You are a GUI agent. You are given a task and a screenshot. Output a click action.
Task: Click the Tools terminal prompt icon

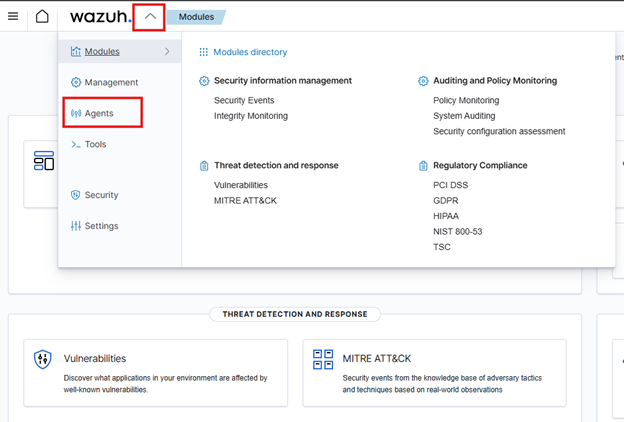(76, 144)
